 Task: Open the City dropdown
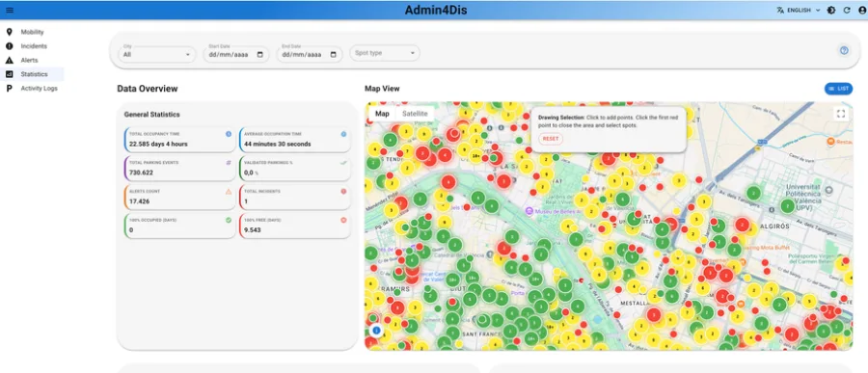point(156,54)
